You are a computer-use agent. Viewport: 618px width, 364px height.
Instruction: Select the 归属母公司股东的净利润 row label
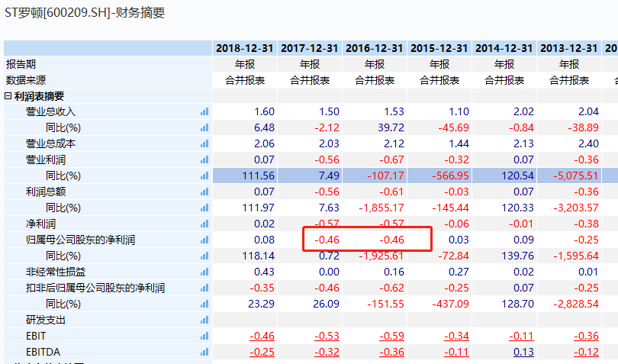[80, 240]
